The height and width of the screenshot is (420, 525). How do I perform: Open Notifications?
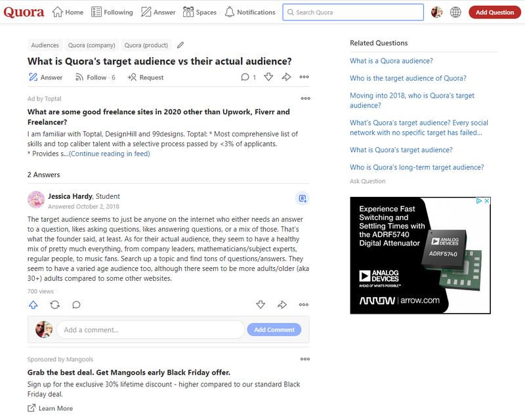(250, 12)
